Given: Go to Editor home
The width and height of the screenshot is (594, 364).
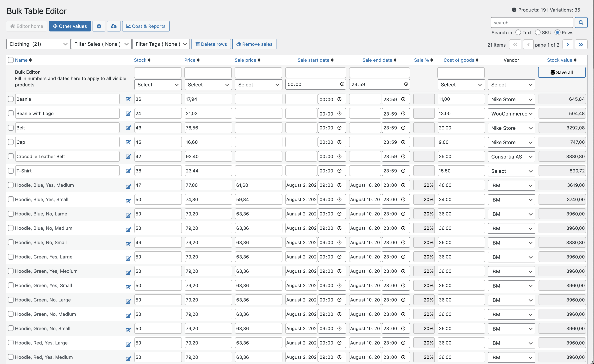Looking at the screenshot, I should pos(27,26).
